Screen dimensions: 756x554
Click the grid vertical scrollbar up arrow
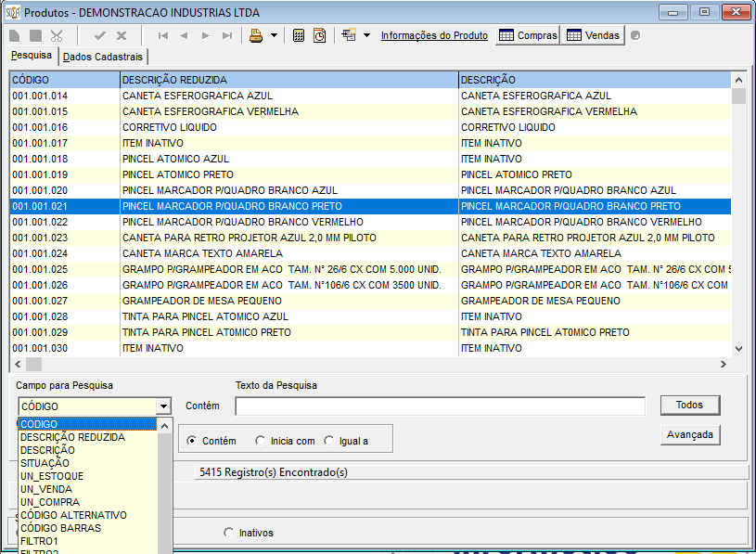[x=738, y=80]
